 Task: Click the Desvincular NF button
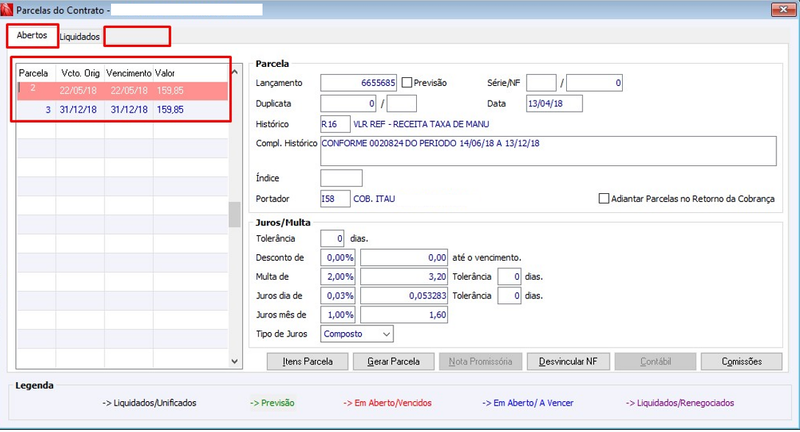coord(568,362)
